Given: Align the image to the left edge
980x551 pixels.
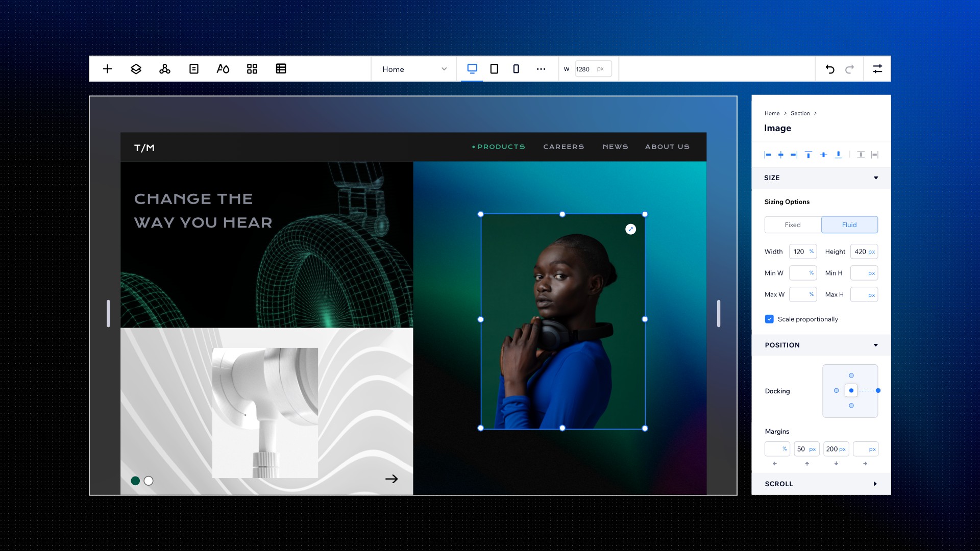Looking at the screenshot, I should click(767, 155).
